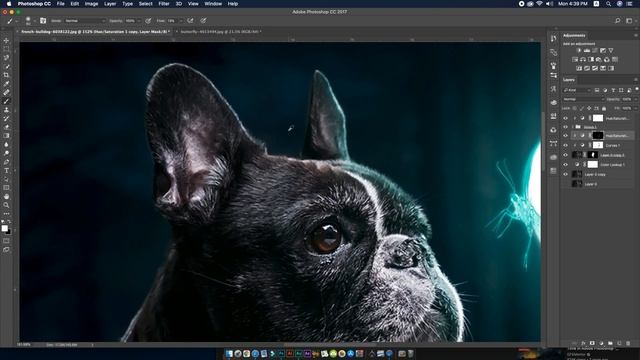Select the Healing Brush tool

tap(6, 92)
